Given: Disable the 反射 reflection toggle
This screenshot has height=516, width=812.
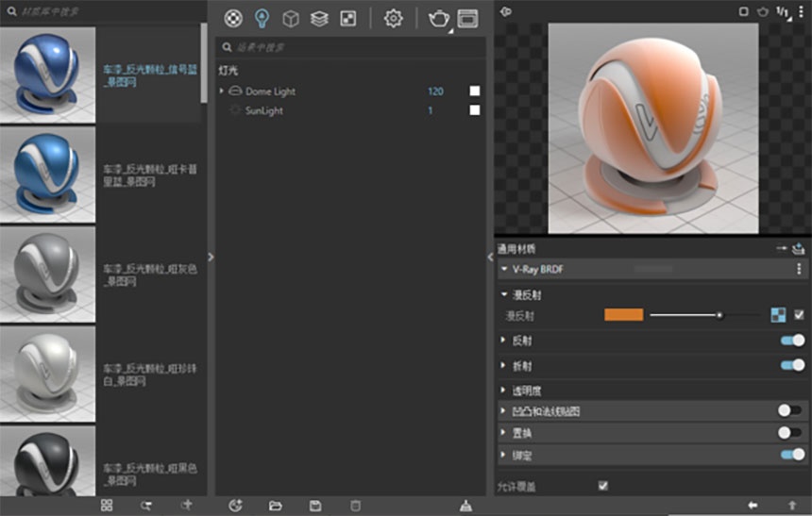Looking at the screenshot, I should (792, 341).
